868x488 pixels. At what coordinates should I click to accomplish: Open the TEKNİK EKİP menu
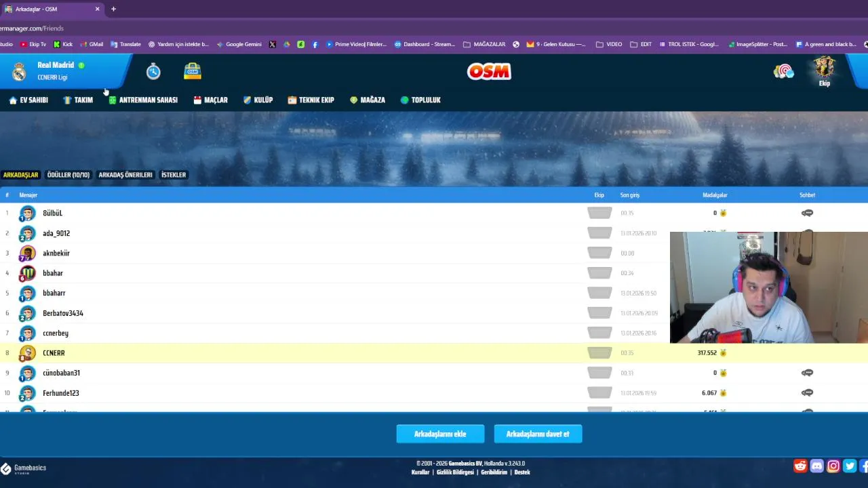pyautogui.click(x=311, y=100)
